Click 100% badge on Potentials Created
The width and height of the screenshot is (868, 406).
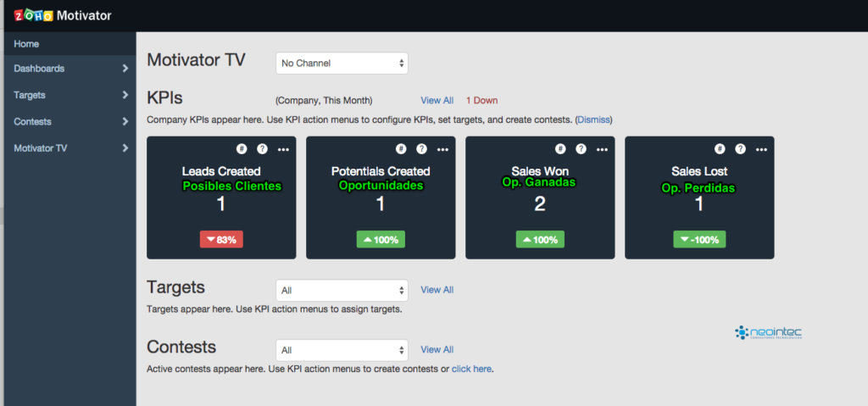click(x=381, y=239)
